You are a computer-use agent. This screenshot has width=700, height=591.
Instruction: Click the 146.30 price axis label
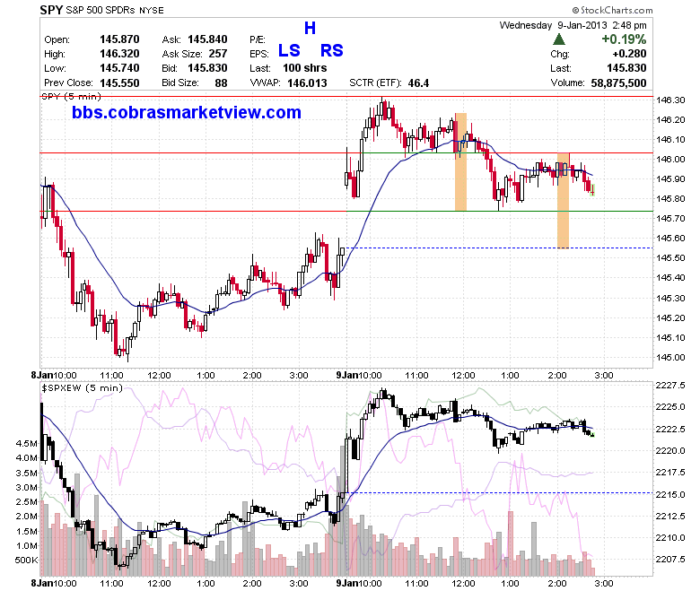point(670,100)
